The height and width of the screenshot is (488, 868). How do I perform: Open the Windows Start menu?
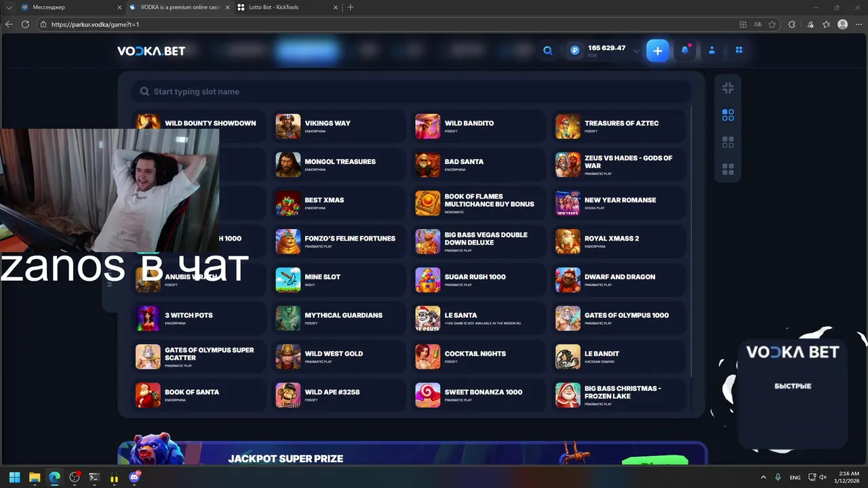14,477
